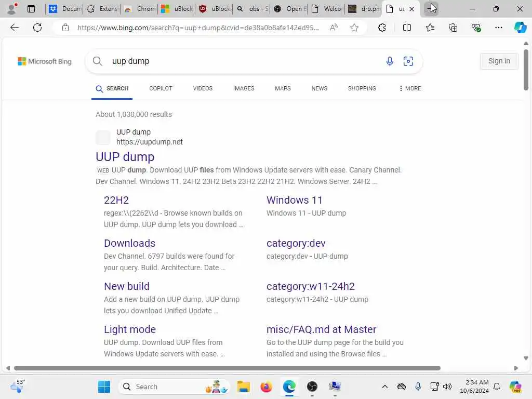532x399 pixels.
Task: Close the active uup dump tab
Action: (x=411, y=9)
